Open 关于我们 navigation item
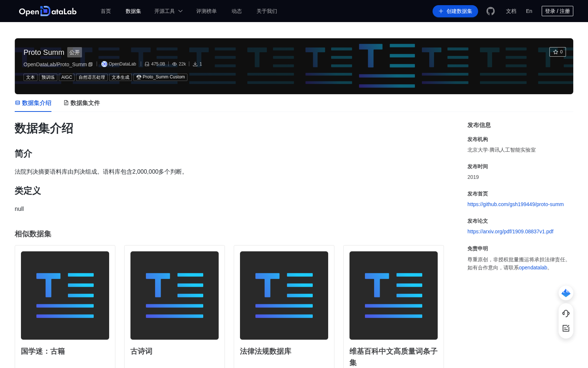Viewport: 588px width, 368px height. (267, 11)
